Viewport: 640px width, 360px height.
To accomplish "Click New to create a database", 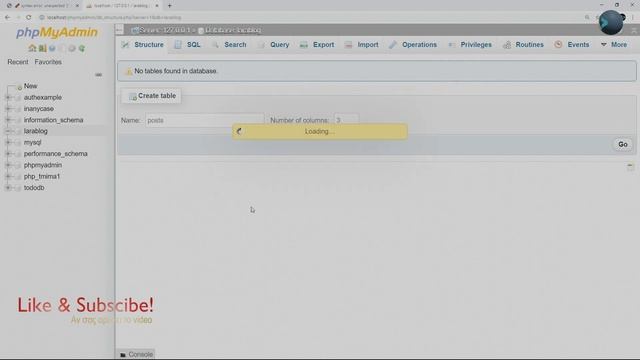I will click(30, 86).
